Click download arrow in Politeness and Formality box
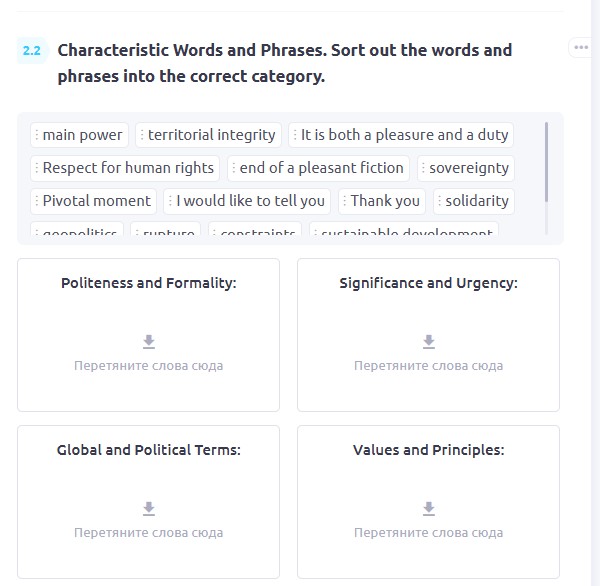 point(148,342)
